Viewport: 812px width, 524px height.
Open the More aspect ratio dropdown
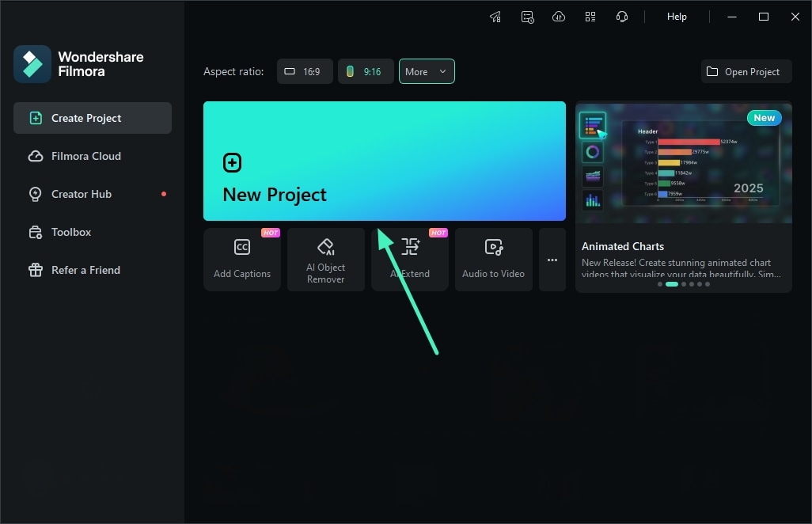point(427,71)
